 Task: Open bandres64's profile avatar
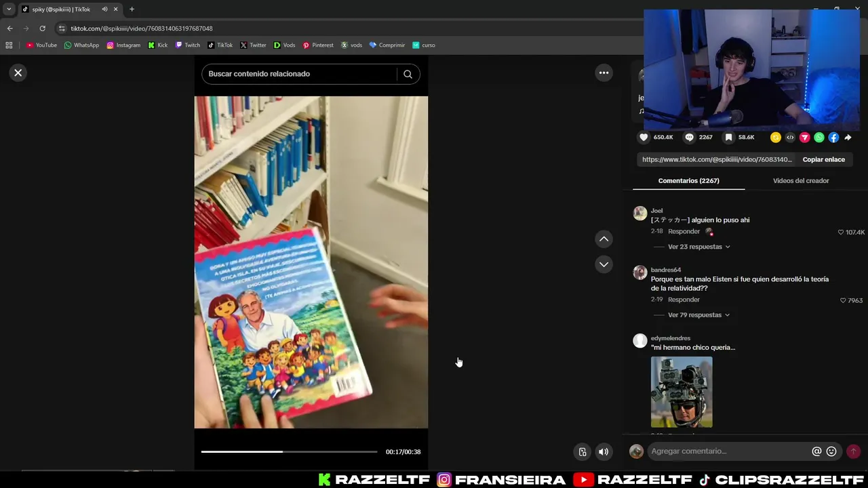pyautogui.click(x=639, y=272)
